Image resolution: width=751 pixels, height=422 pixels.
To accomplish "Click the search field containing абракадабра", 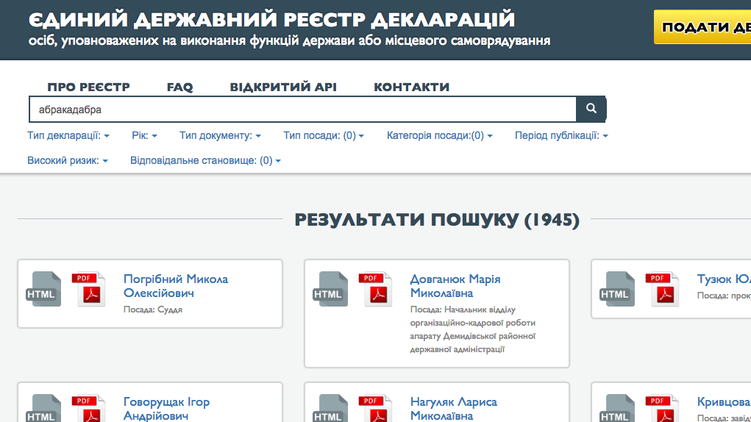I will (300, 109).
